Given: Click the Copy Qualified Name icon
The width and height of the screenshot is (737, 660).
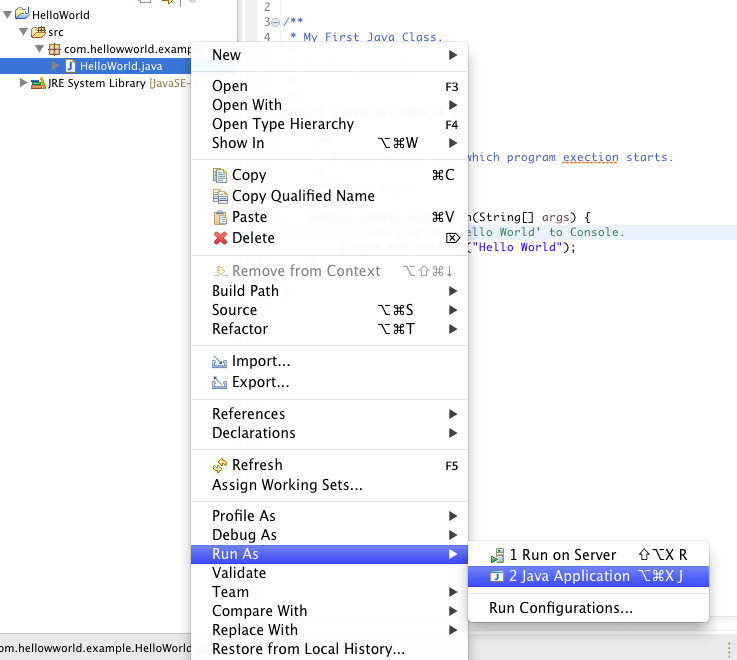Looking at the screenshot, I should click(220, 196).
